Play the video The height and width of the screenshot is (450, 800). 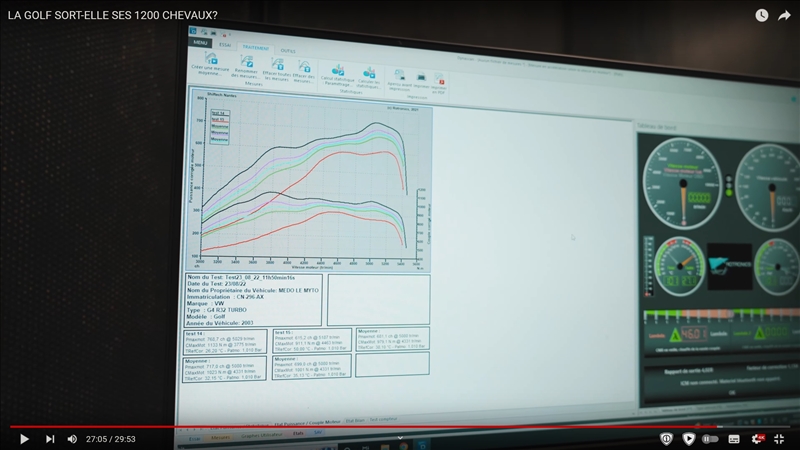pos(24,439)
